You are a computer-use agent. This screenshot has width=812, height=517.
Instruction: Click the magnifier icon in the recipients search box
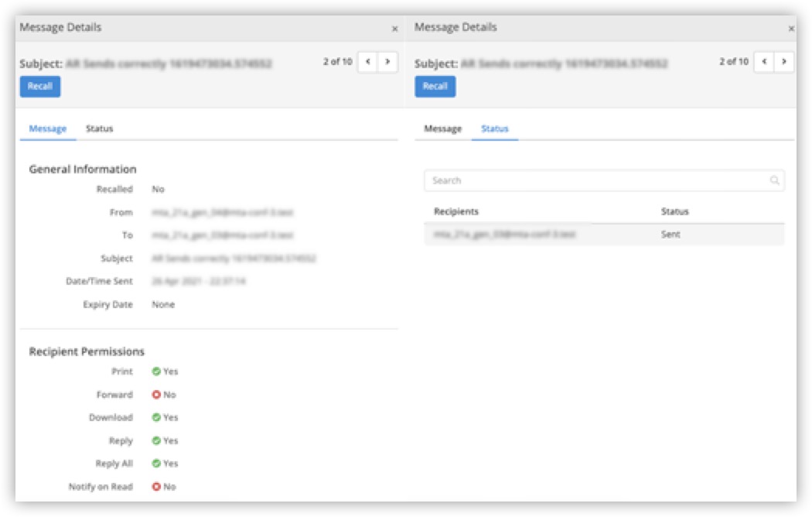[x=774, y=180]
